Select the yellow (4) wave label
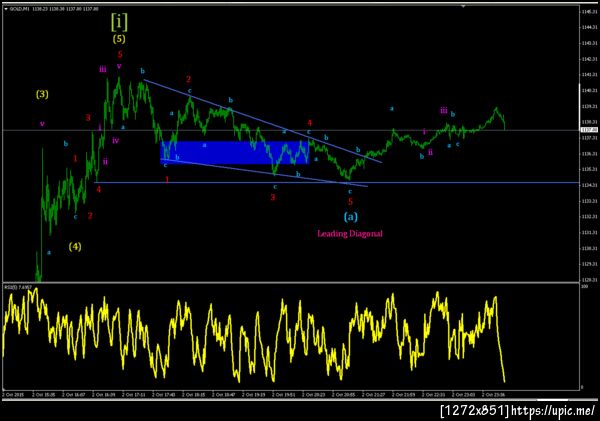 pyautogui.click(x=75, y=247)
